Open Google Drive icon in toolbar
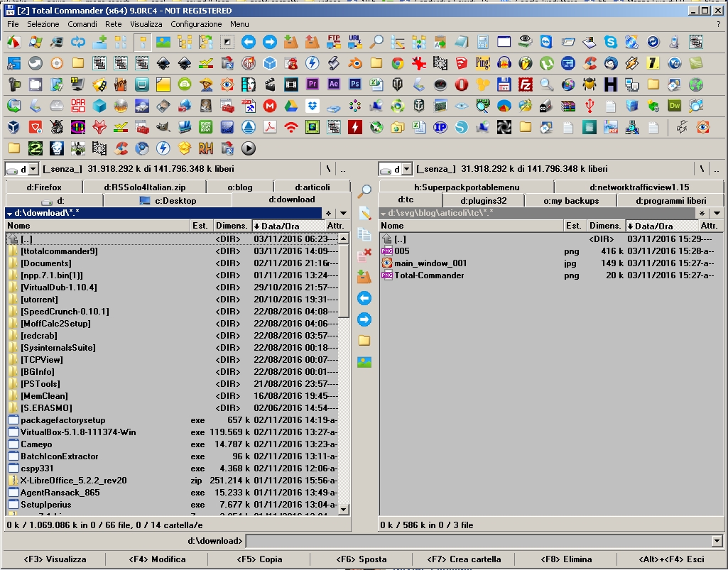 tap(290, 106)
